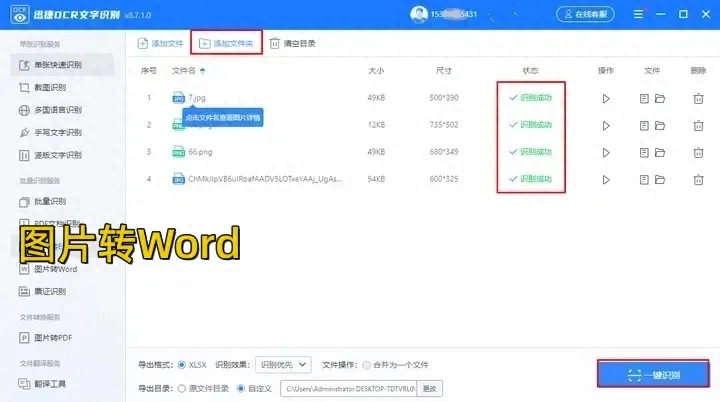720x402 pixels.
Task: Click the 序号 column header
Action: click(149, 71)
